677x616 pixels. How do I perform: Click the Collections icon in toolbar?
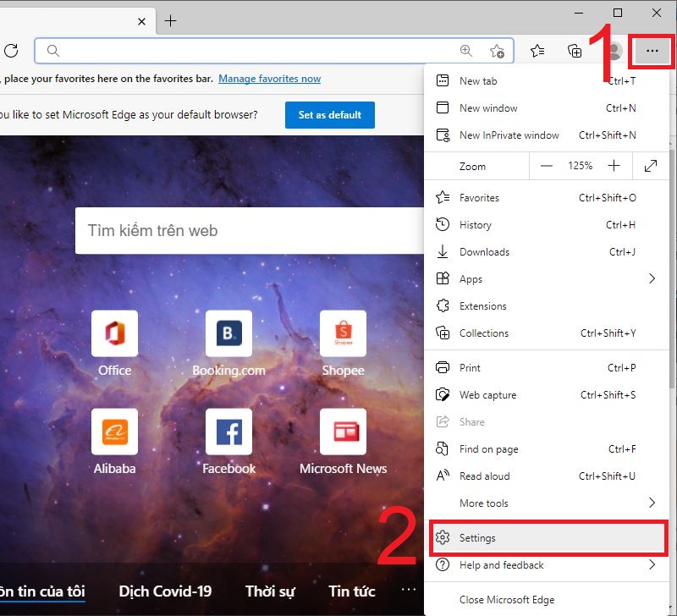575,51
